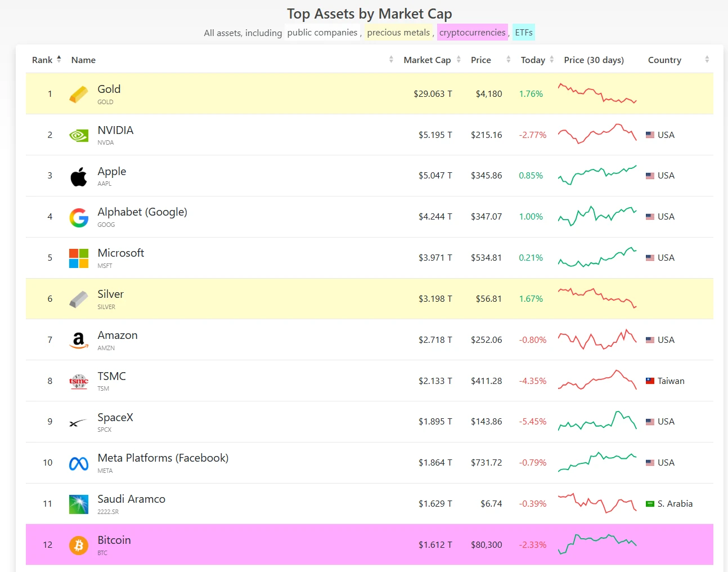Click the Bitcoin logo icon
Image resolution: width=728 pixels, height=572 pixels.
pyautogui.click(x=79, y=545)
